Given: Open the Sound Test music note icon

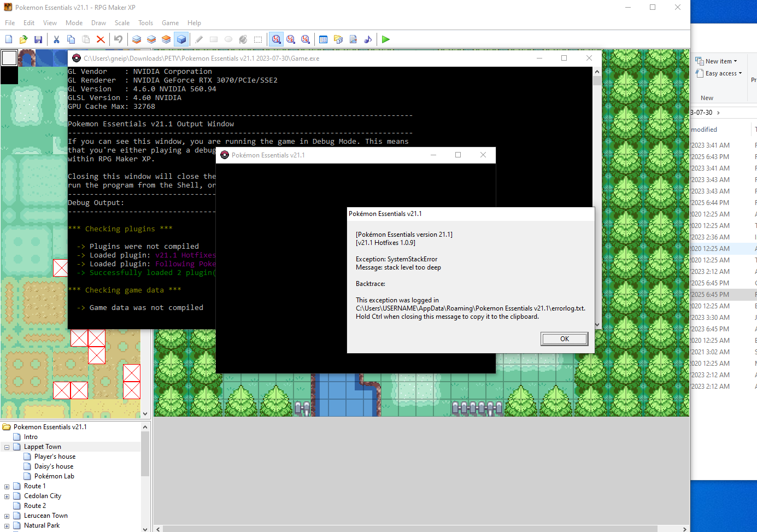Looking at the screenshot, I should click(x=368, y=39).
